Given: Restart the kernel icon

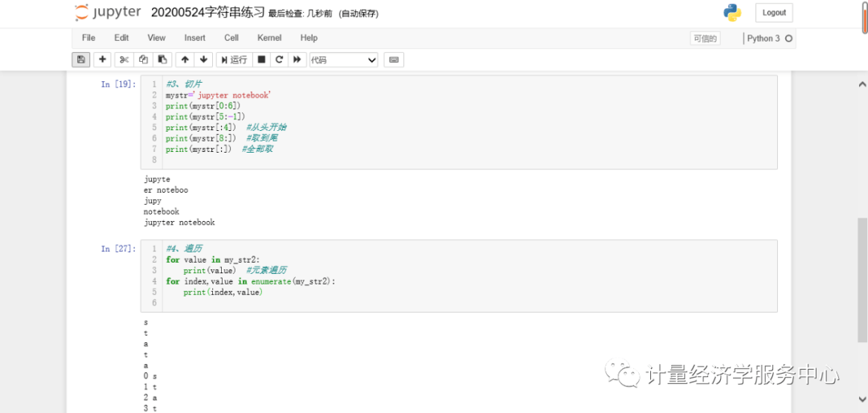Looking at the screenshot, I should (x=280, y=59).
